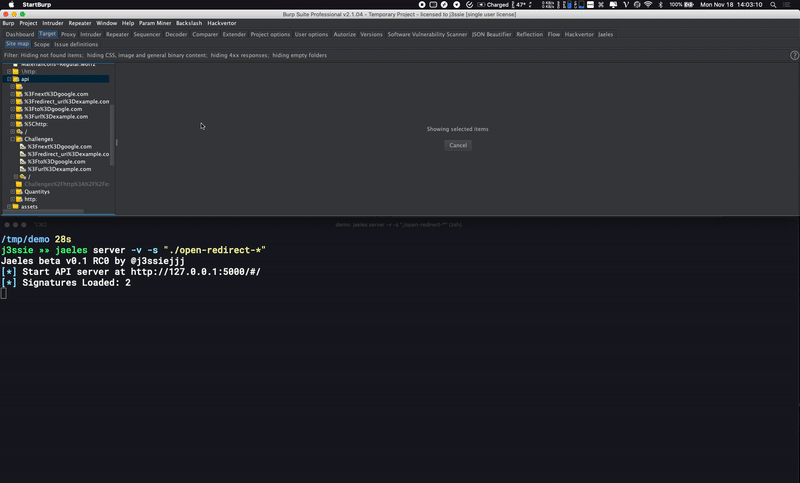Switch to the Extender tab
Image resolution: width=800 pixels, height=483 pixels.
point(234,34)
